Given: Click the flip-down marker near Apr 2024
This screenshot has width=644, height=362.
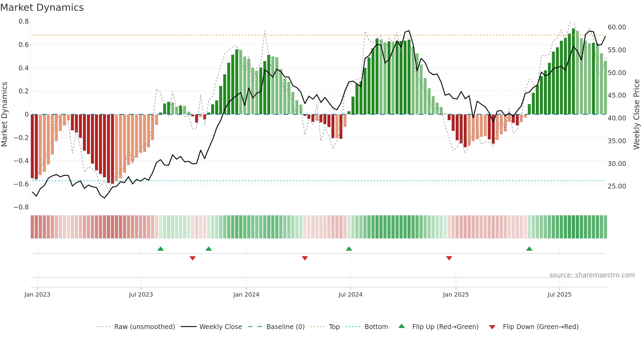Looking at the screenshot, I should click(x=305, y=258).
